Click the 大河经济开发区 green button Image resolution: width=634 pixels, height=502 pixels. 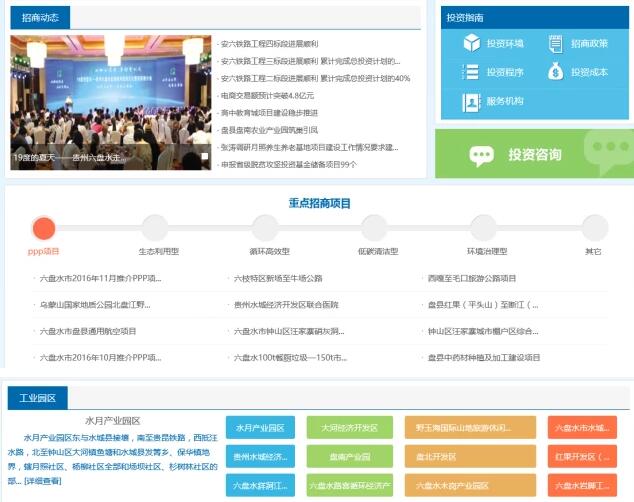coord(343,428)
